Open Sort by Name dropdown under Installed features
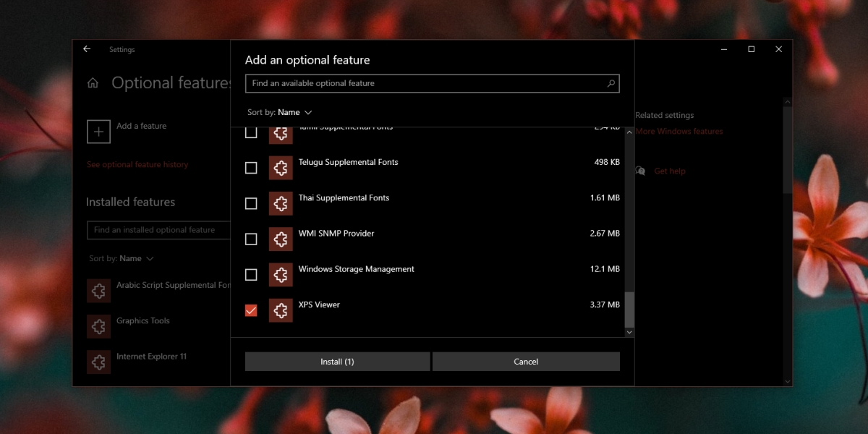 click(x=122, y=258)
